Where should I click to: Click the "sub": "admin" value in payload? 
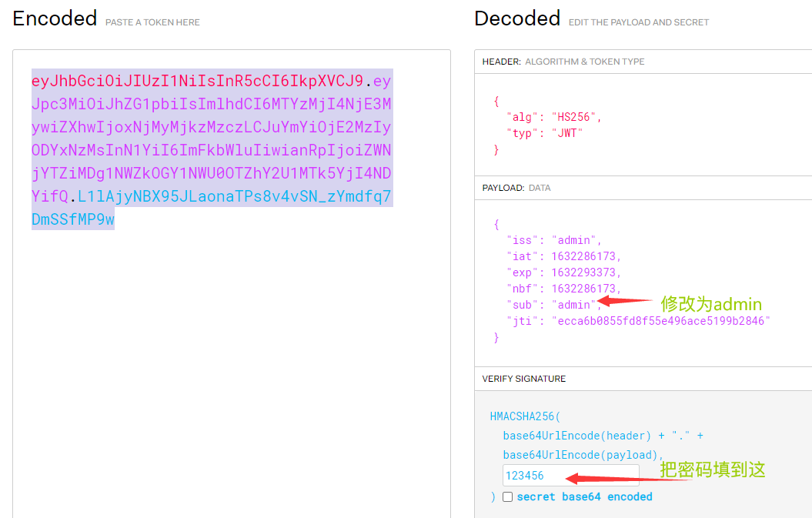pos(573,305)
